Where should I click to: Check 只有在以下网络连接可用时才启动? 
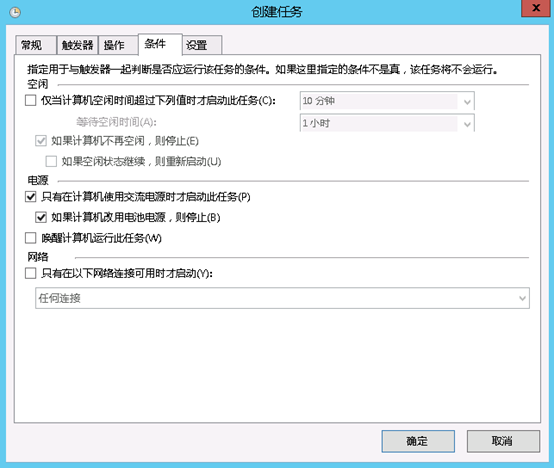(30, 273)
